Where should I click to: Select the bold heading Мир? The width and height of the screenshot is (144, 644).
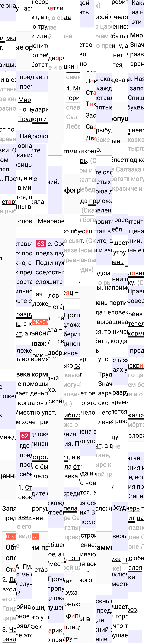(136, 35)
